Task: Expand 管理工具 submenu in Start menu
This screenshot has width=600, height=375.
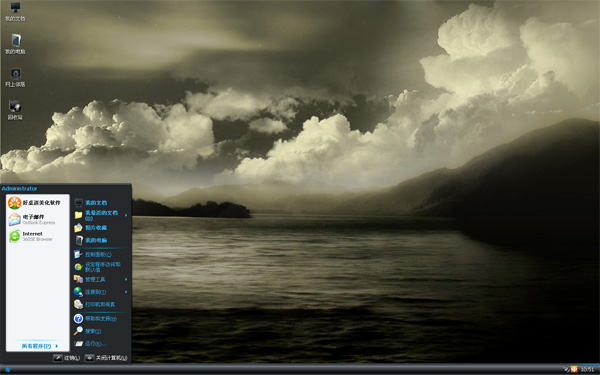Action: 101,279
